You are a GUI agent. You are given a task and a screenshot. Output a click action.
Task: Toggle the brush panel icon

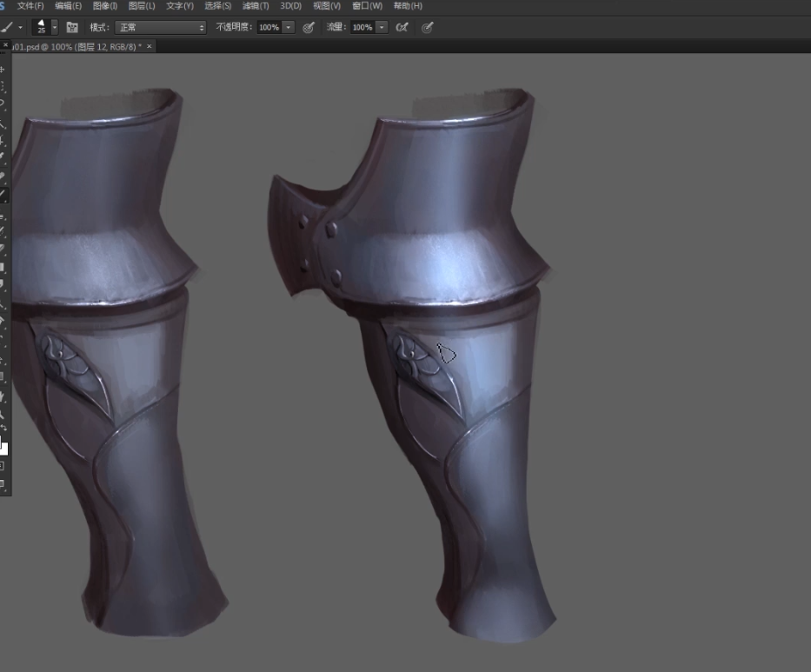pyautogui.click(x=72, y=28)
